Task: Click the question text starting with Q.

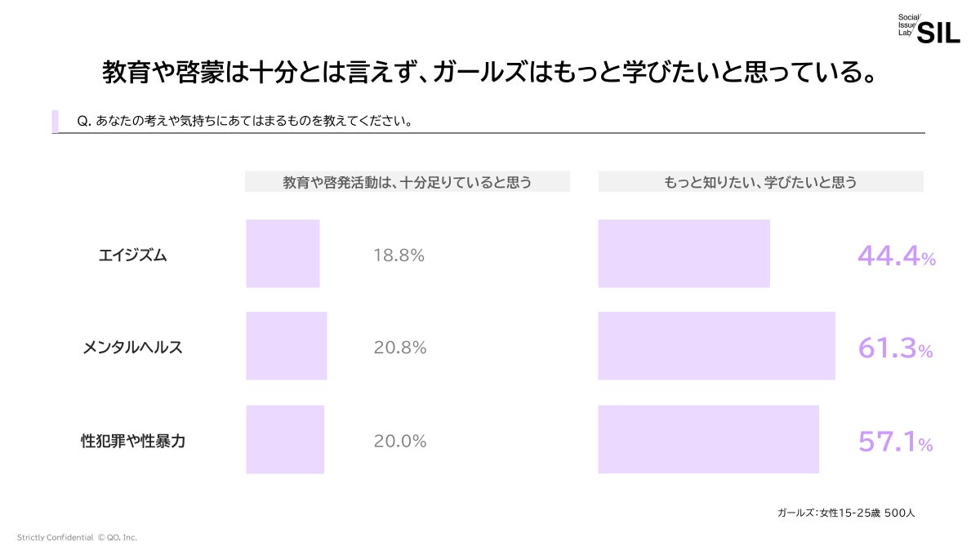Action: [243, 122]
